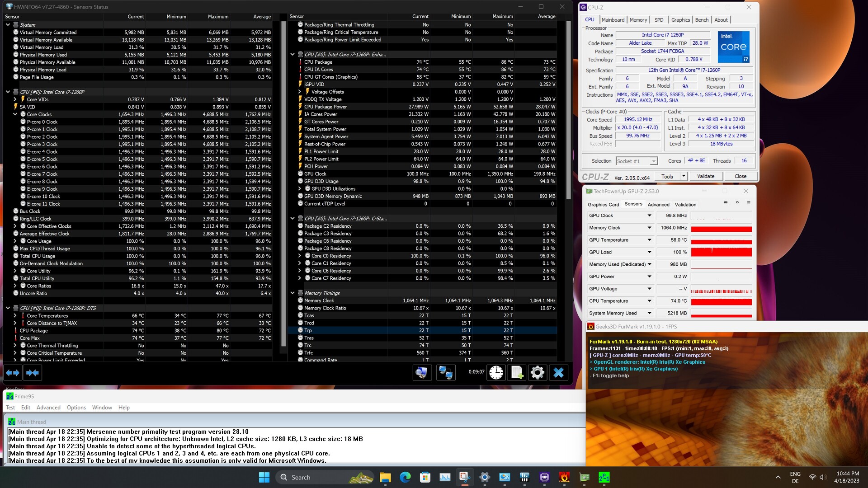Click the HWiNFO blue X close icon
The height and width of the screenshot is (488, 868).
(558, 372)
